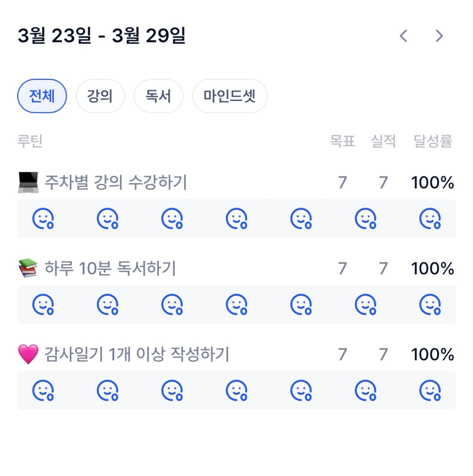Open the 감사일기 1개 이상 작성하기 routine
The image size is (473, 476).
click(137, 355)
